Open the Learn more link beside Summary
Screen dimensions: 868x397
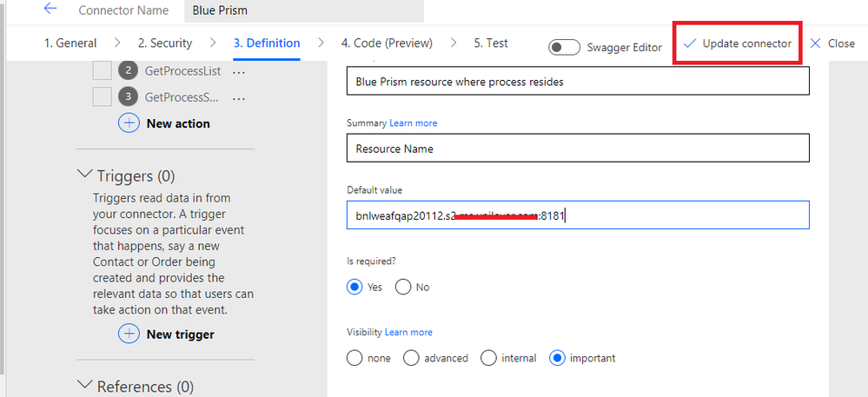[x=414, y=123]
